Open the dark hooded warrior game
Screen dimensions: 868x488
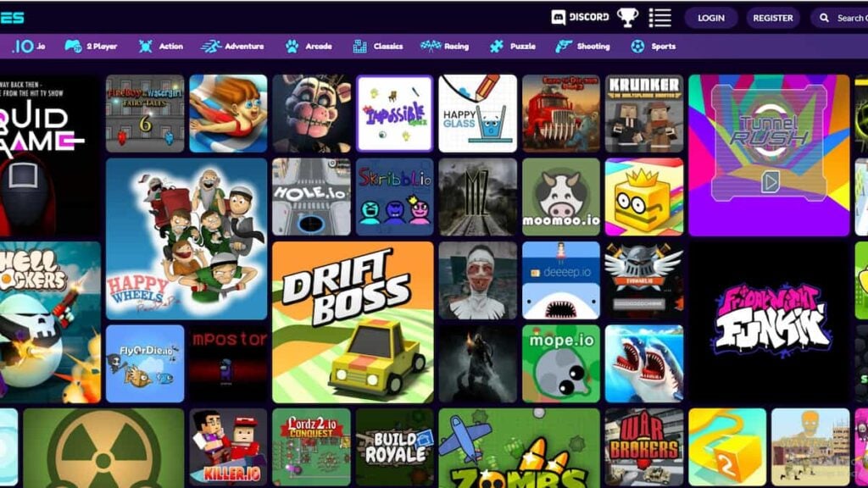(x=478, y=363)
